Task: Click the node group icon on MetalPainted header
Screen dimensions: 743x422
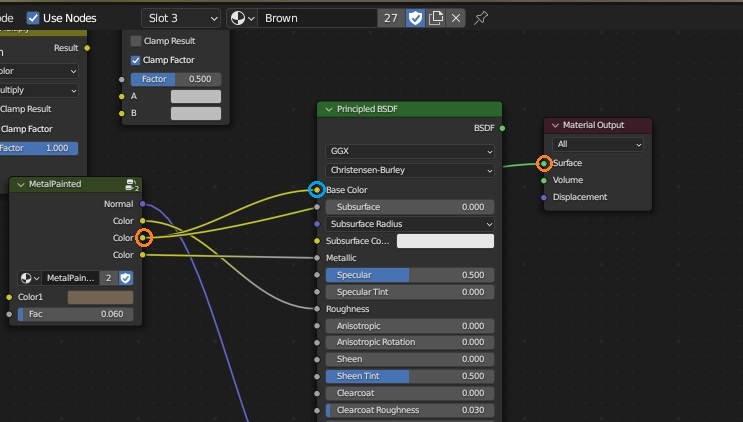Action: 130,184
